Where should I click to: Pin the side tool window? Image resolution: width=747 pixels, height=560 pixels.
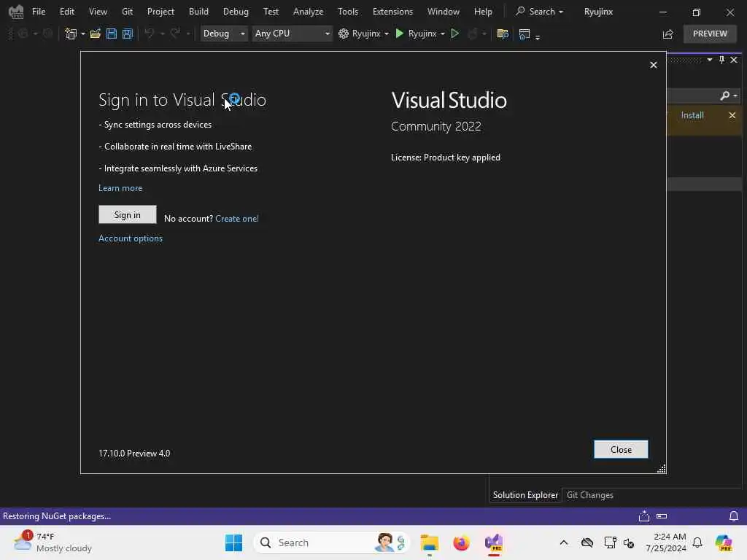721,60
